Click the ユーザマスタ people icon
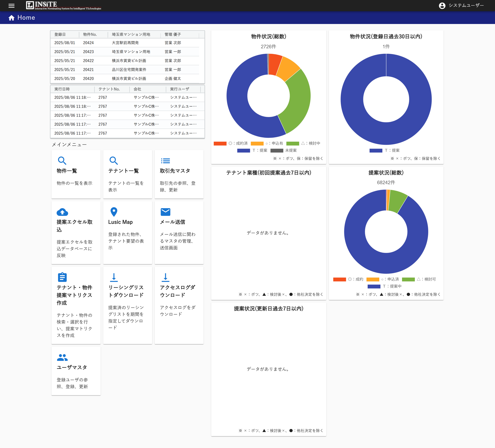Screen dimensions: 495x448 pyautogui.click(x=62, y=357)
